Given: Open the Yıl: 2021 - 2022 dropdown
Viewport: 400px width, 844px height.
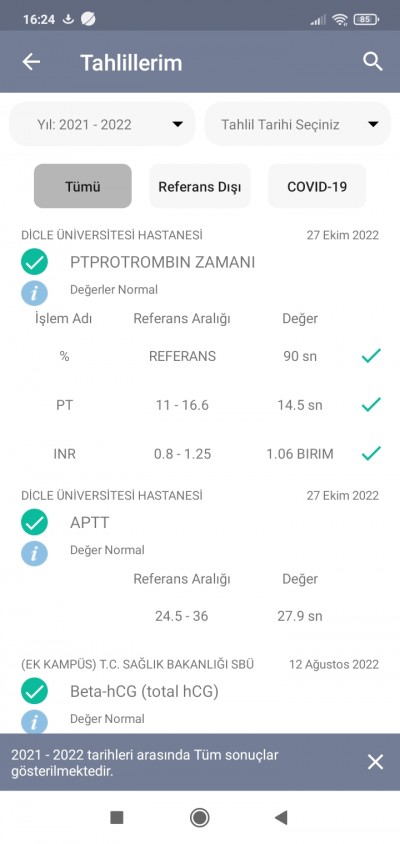Looking at the screenshot, I should [x=102, y=124].
